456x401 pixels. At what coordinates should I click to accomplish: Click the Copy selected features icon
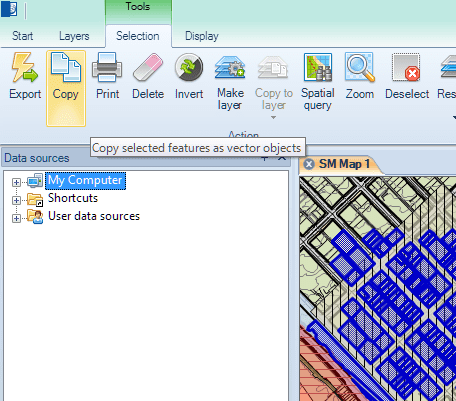click(66, 68)
